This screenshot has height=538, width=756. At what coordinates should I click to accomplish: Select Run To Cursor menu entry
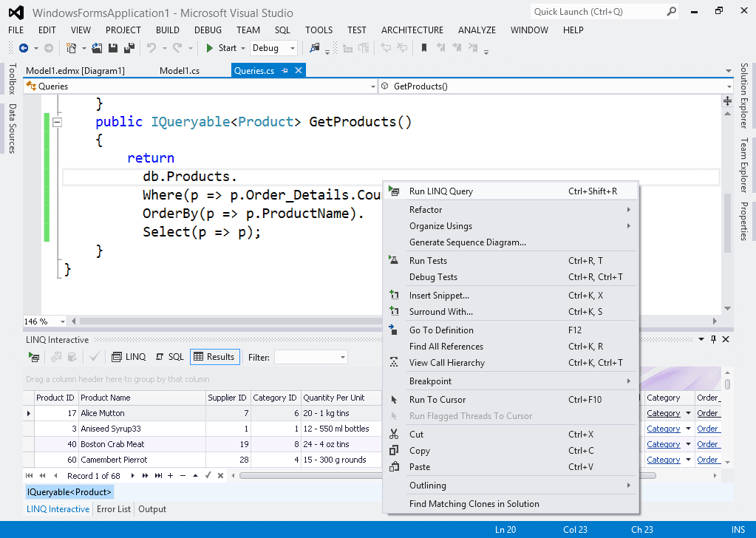point(511,400)
